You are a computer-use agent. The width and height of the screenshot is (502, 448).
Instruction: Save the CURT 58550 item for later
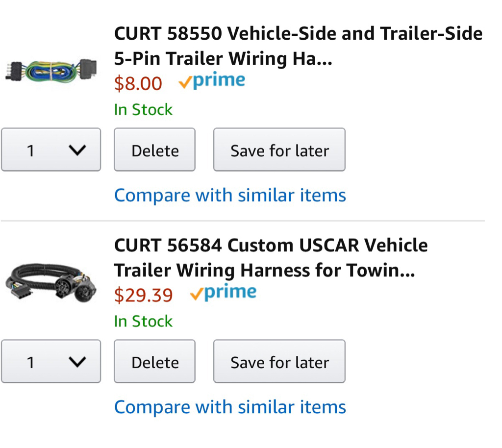tap(279, 149)
